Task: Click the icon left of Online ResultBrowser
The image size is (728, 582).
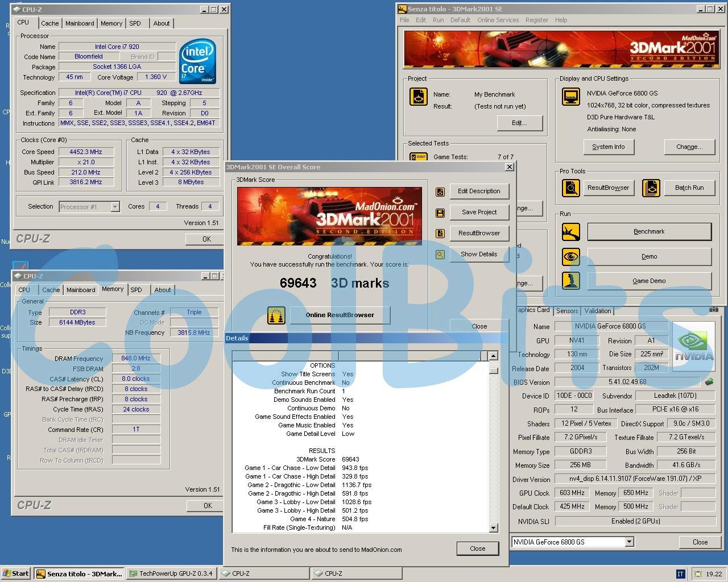Action: tap(277, 315)
